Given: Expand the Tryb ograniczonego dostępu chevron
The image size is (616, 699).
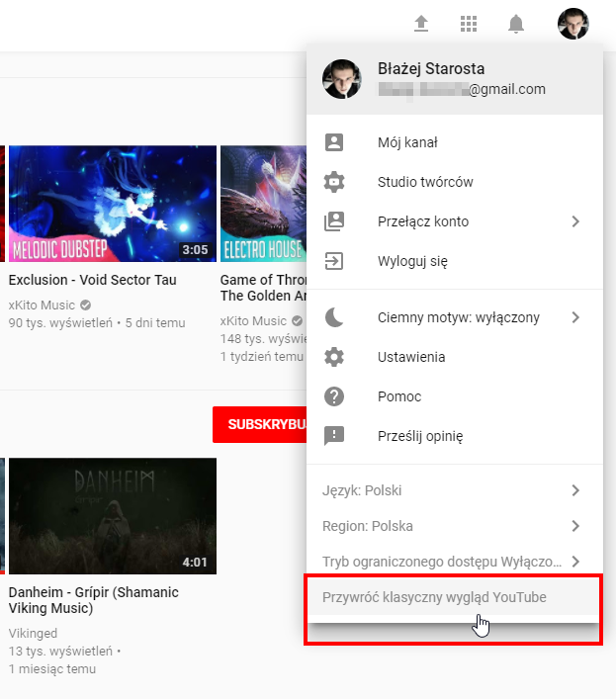Looking at the screenshot, I should pyautogui.click(x=575, y=562).
